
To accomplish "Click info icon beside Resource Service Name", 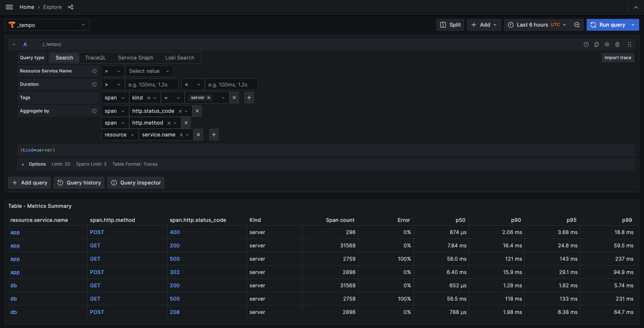I will (x=94, y=71).
